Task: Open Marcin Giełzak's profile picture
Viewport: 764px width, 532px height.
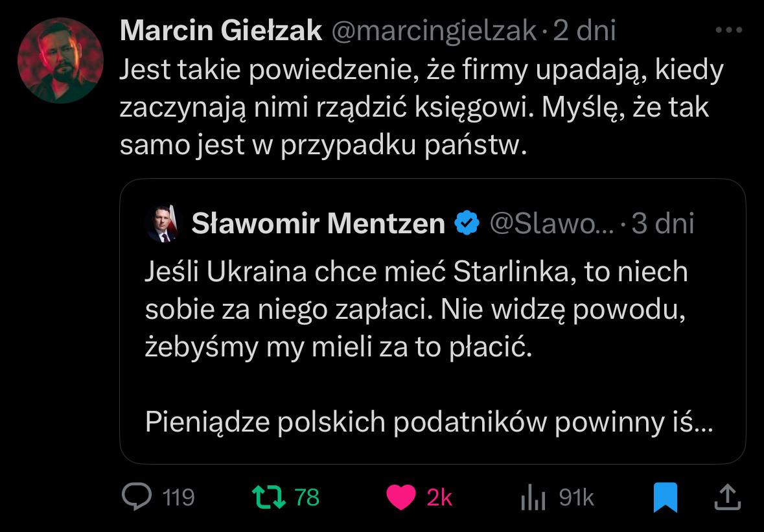Action: (60, 60)
